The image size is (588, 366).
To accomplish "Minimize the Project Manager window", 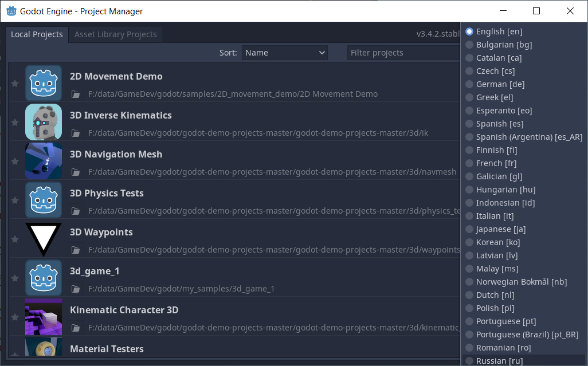I will (503, 11).
